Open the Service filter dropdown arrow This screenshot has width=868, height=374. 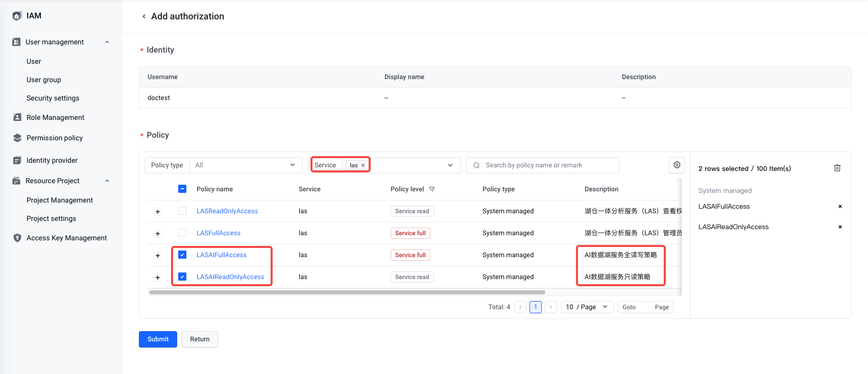[x=450, y=165]
